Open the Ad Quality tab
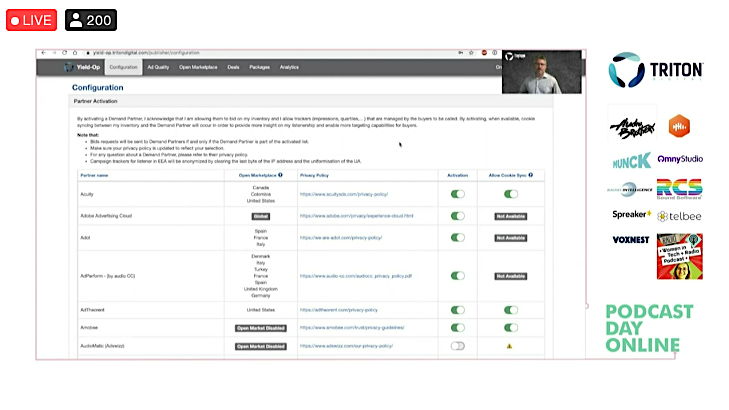Viewport: 729px width, 410px height. coord(158,67)
